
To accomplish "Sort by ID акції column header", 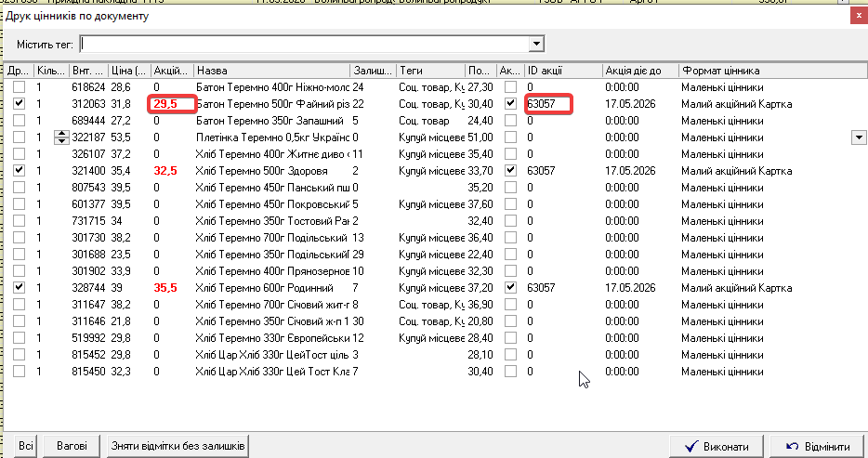I will pyautogui.click(x=563, y=71).
